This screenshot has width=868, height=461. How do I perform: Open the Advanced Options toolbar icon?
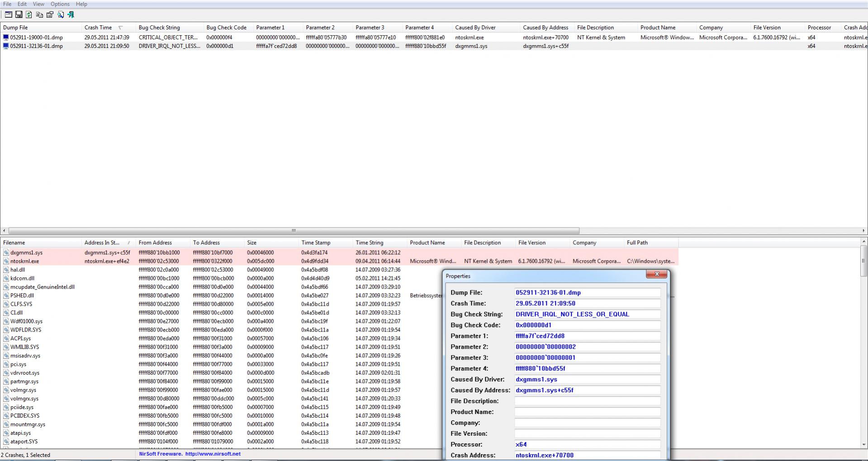point(8,14)
